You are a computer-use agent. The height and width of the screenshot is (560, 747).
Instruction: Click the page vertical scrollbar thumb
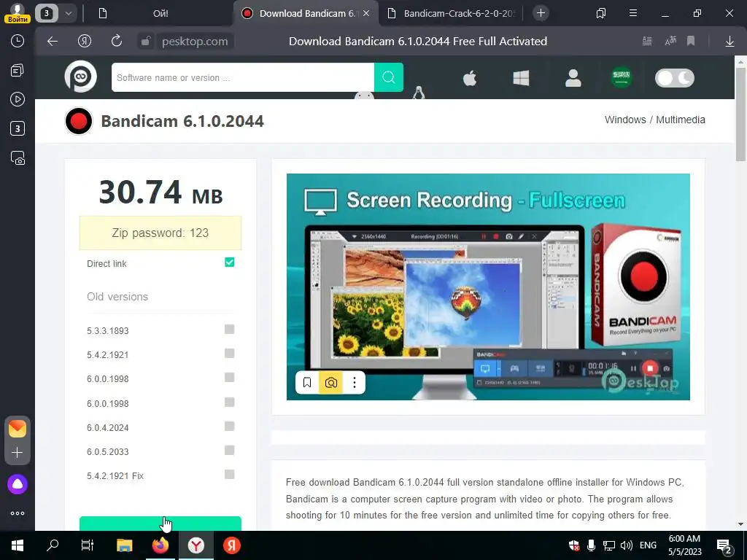[740, 114]
